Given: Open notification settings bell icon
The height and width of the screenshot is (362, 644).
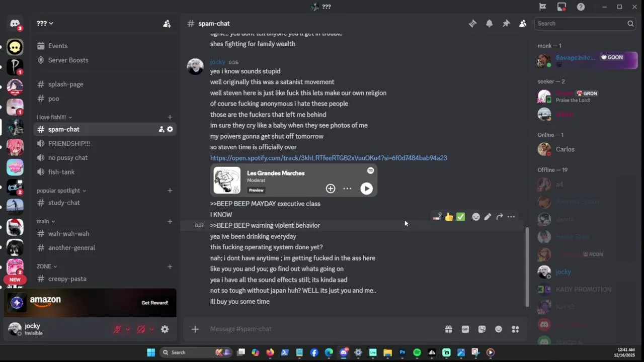Looking at the screenshot, I should coord(489,24).
